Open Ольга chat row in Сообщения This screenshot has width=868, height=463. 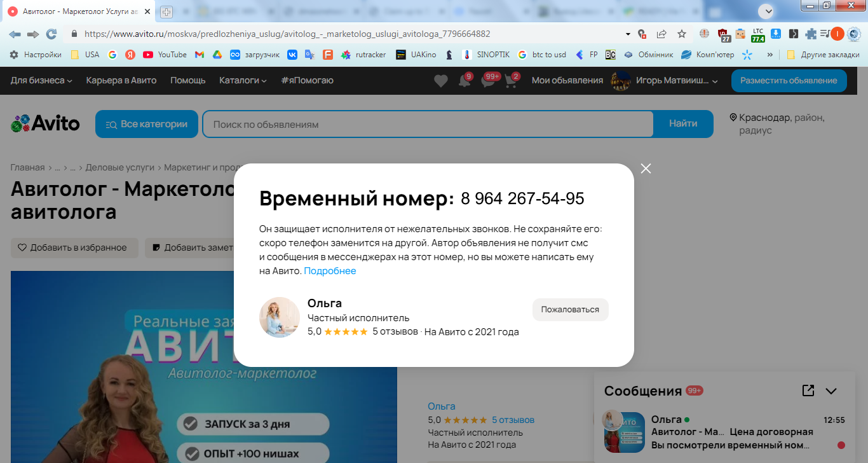coord(724,432)
